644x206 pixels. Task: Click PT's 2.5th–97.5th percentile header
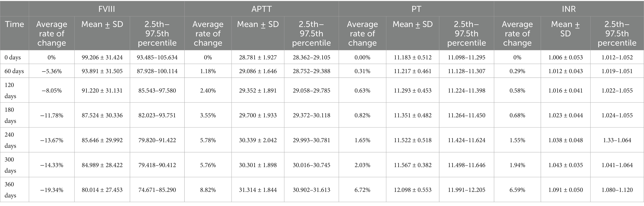click(466, 33)
